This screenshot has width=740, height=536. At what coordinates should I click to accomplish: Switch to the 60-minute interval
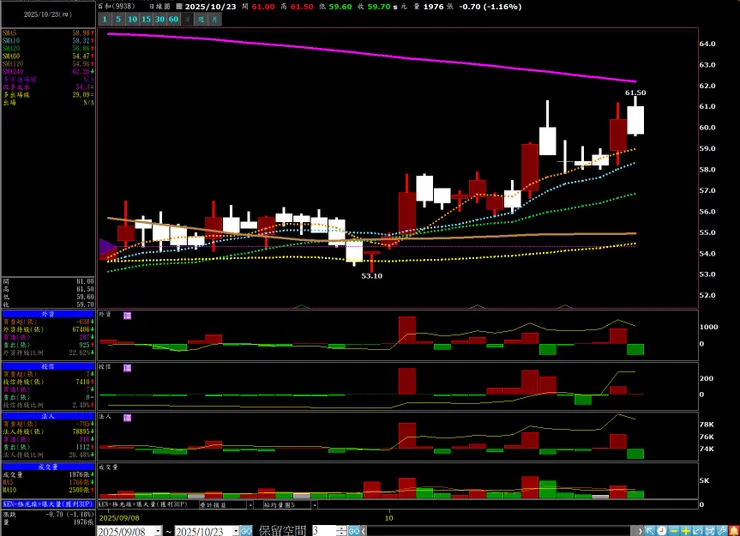coord(175,19)
